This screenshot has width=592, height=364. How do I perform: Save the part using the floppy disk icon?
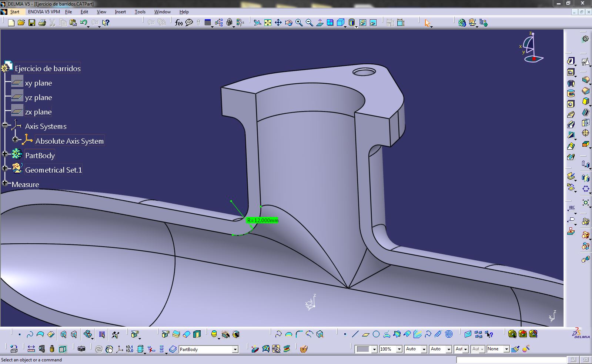pos(31,23)
